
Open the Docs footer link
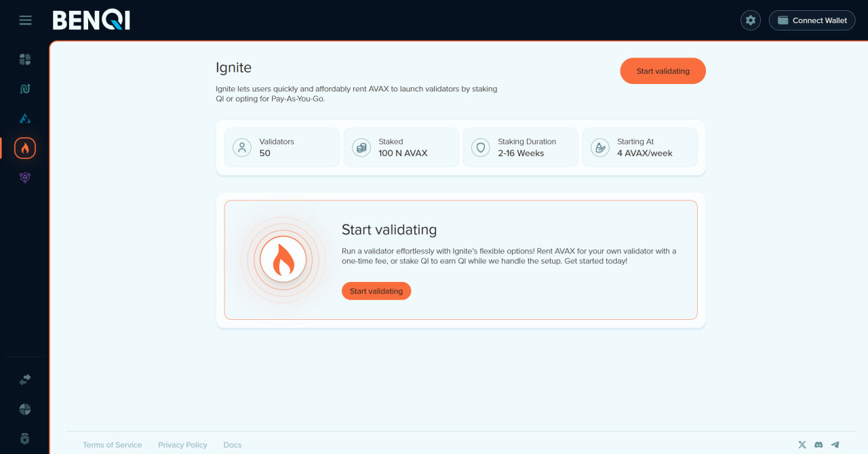coord(233,445)
